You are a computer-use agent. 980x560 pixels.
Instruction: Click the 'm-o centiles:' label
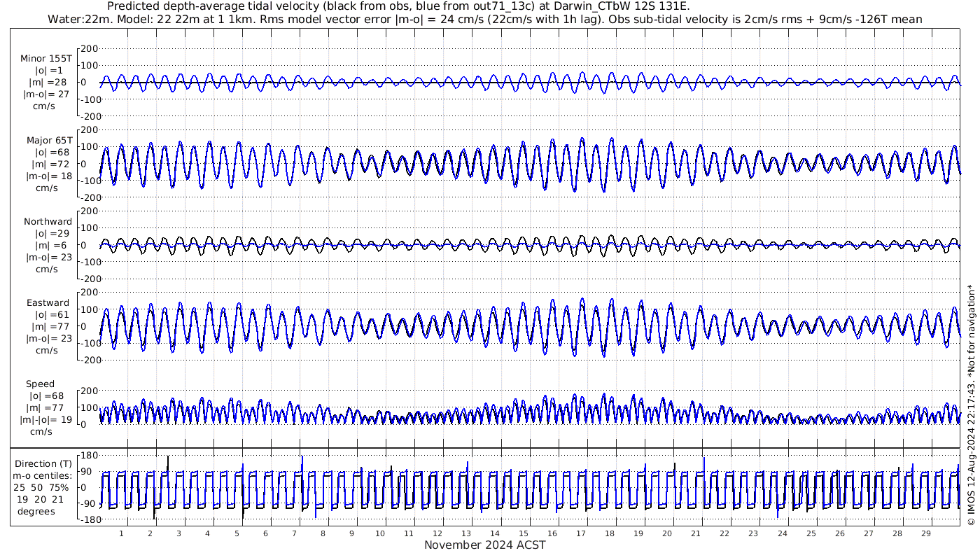43,475
